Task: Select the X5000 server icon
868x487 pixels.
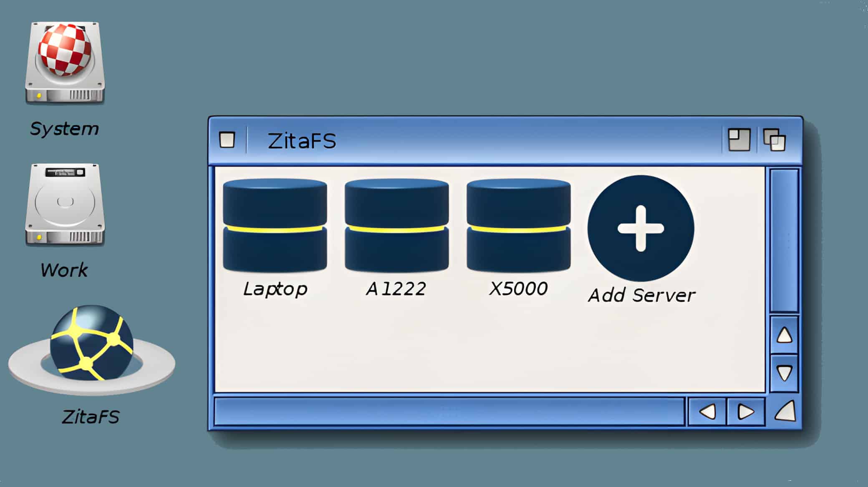Action: tap(519, 226)
